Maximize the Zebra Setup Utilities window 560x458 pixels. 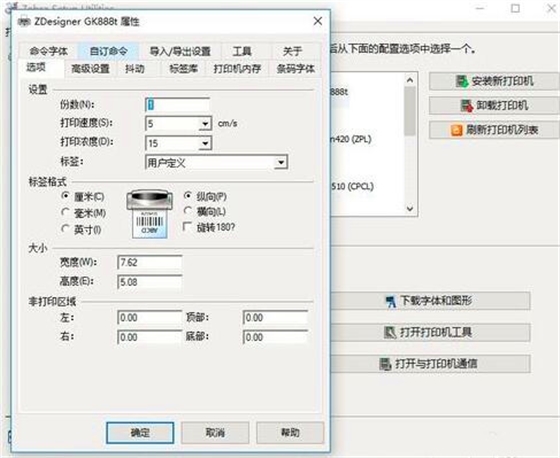click(x=515, y=8)
